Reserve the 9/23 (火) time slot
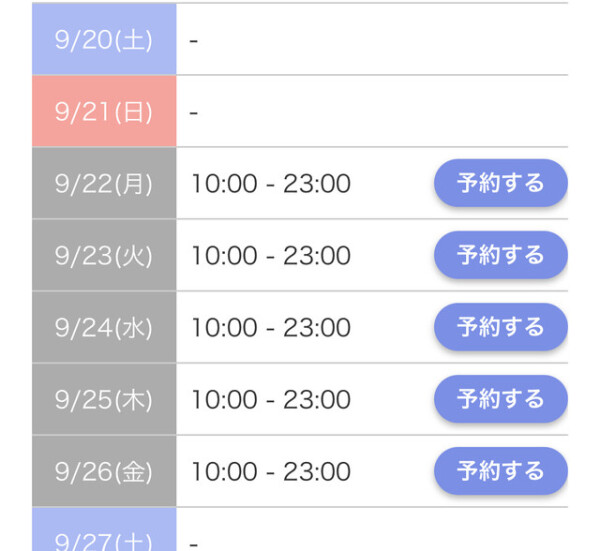 point(500,255)
